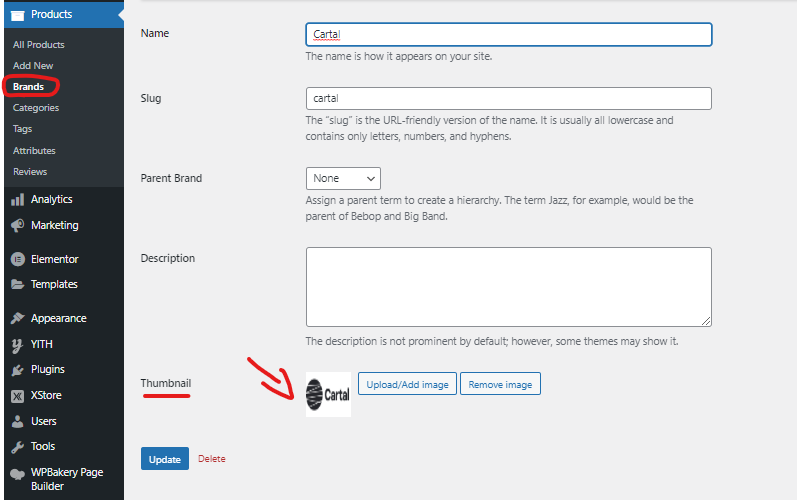797x500 pixels.
Task: Click into the Name field containing Cartal
Action: 508,35
